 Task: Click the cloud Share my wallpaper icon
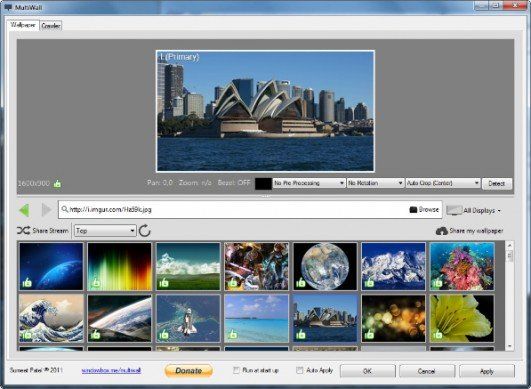tap(441, 231)
